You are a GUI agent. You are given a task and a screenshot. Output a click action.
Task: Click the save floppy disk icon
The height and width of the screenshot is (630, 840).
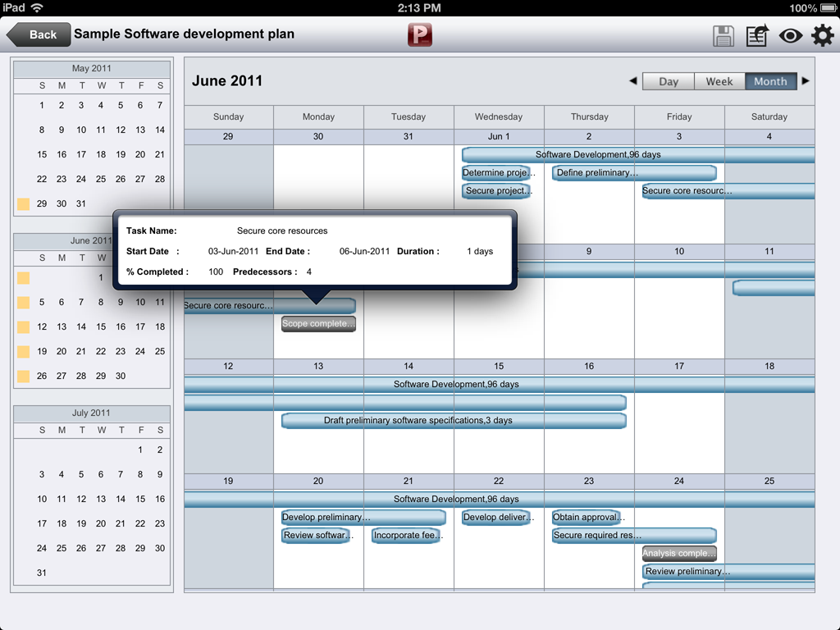(x=723, y=35)
